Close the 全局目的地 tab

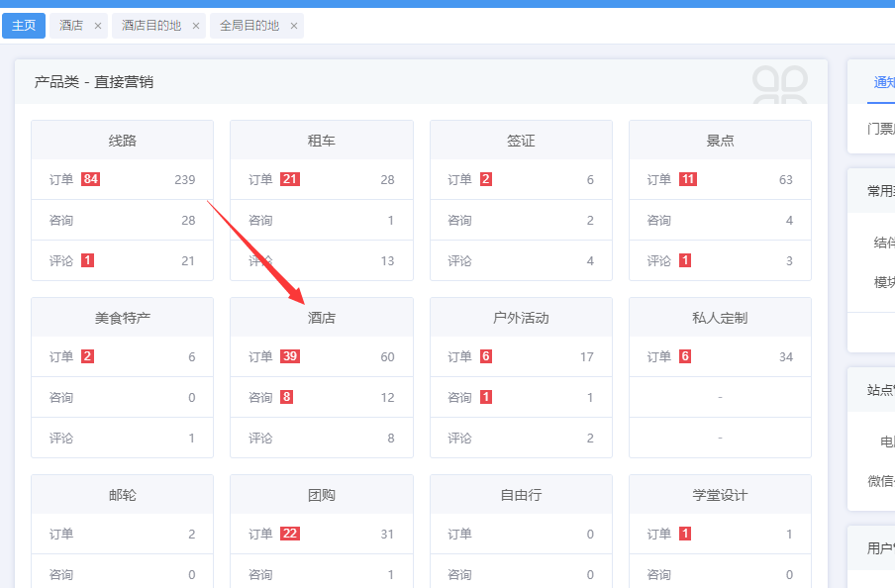pos(294,26)
